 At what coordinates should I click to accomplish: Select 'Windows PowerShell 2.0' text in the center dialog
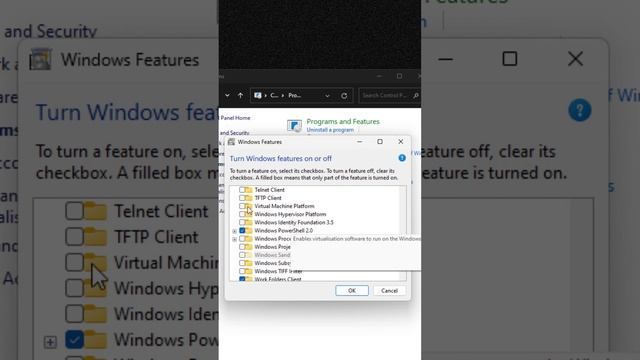(x=284, y=231)
